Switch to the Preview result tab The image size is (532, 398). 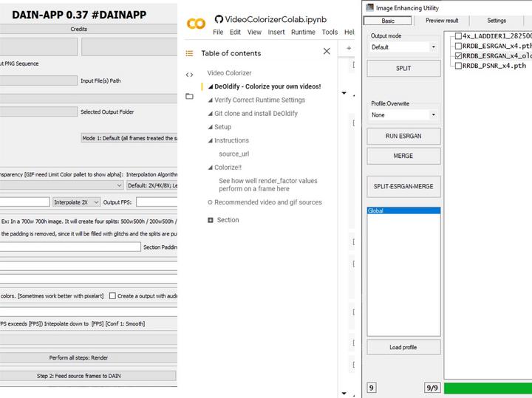[x=442, y=21]
